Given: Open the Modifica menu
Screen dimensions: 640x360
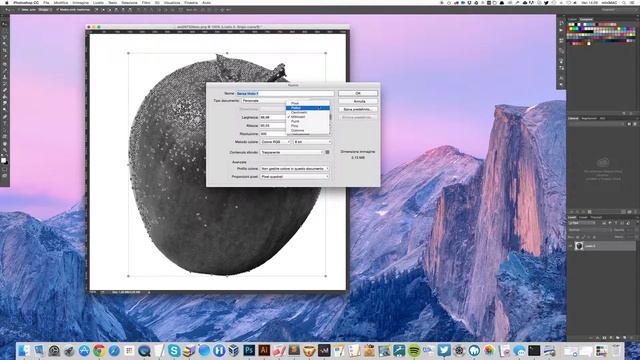Looking at the screenshot, I should (x=61, y=2).
